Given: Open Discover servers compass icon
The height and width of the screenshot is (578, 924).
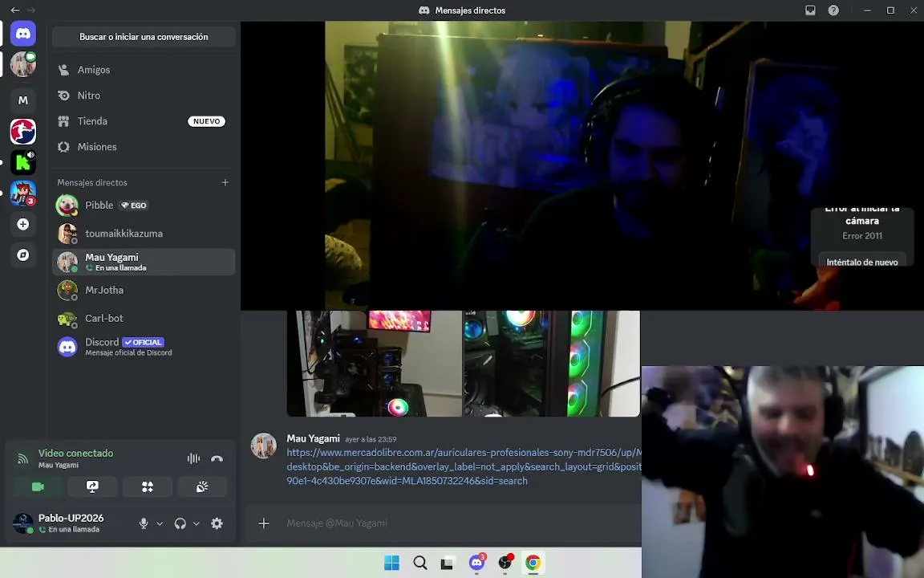Looking at the screenshot, I should tap(23, 254).
